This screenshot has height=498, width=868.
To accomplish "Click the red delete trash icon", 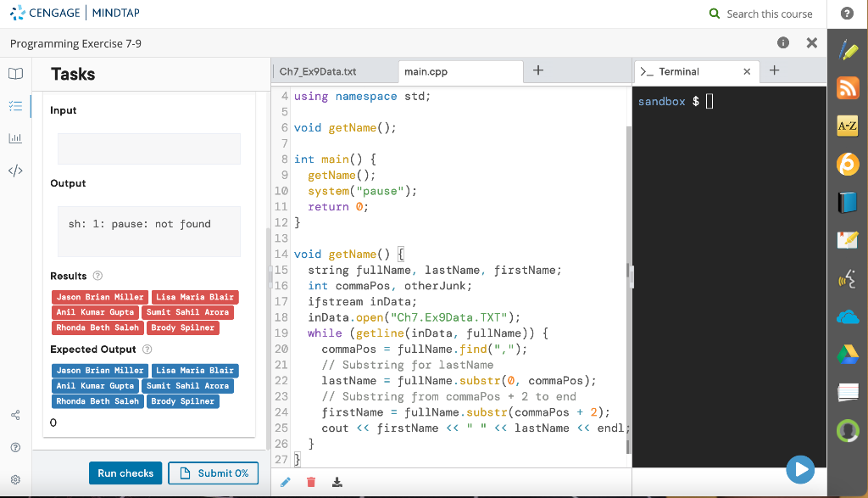I will [x=311, y=482].
